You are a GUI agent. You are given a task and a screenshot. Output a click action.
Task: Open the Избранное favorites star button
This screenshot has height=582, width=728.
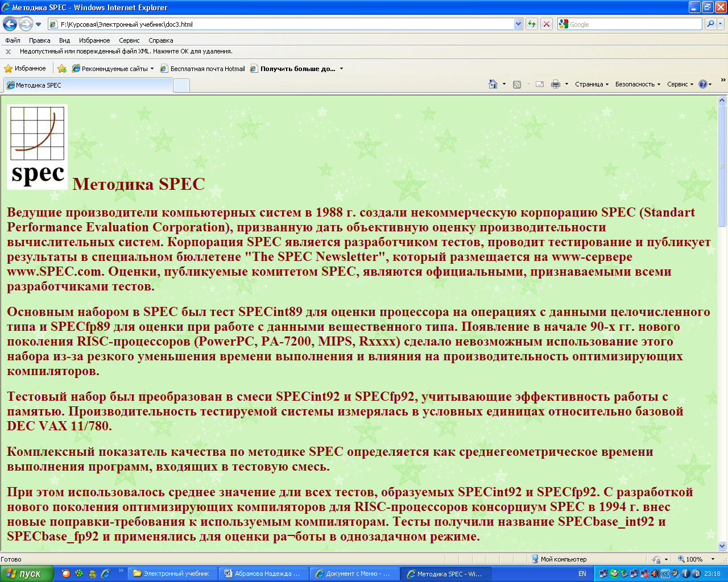[x=25, y=68]
